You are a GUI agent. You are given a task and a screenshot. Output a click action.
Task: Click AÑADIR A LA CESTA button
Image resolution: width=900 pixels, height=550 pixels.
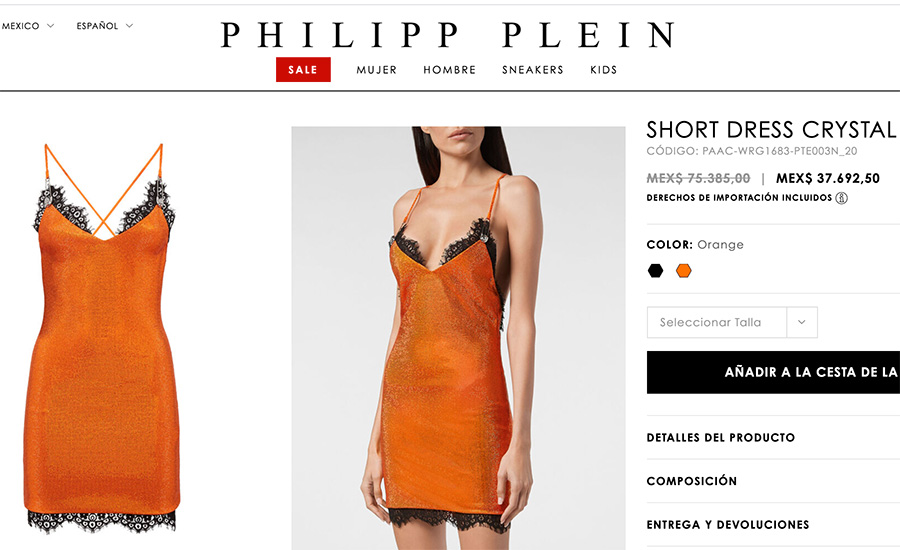point(773,372)
